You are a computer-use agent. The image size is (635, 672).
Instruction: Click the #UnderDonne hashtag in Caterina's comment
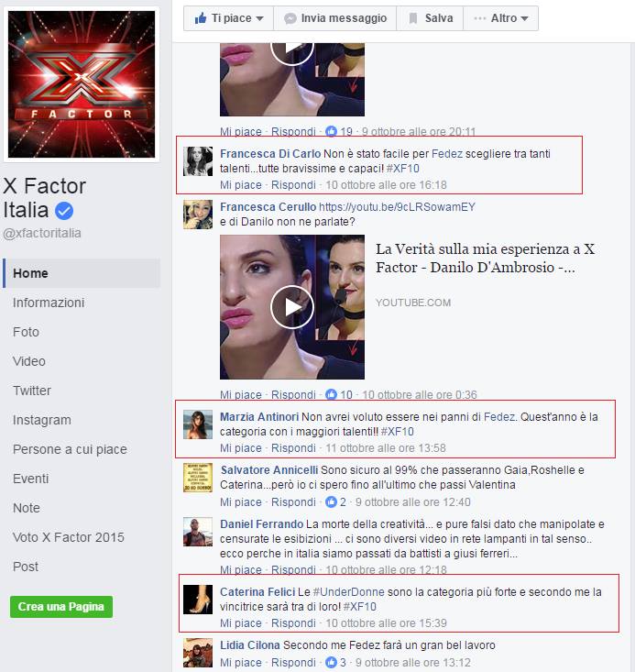(x=348, y=592)
